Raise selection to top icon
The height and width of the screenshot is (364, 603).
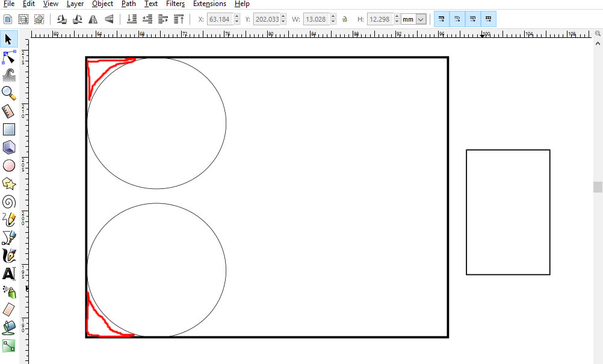click(179, 19)
